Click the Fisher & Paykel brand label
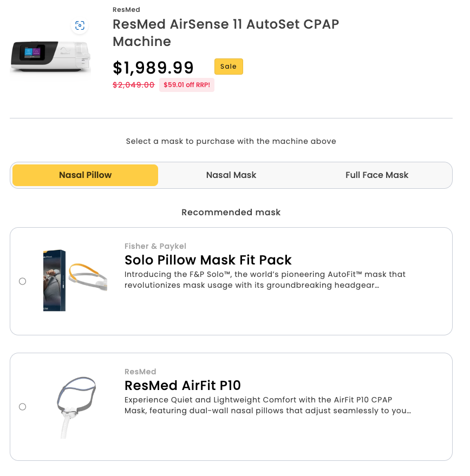Screen dimensions: 470x476 (x=155, y=246)
